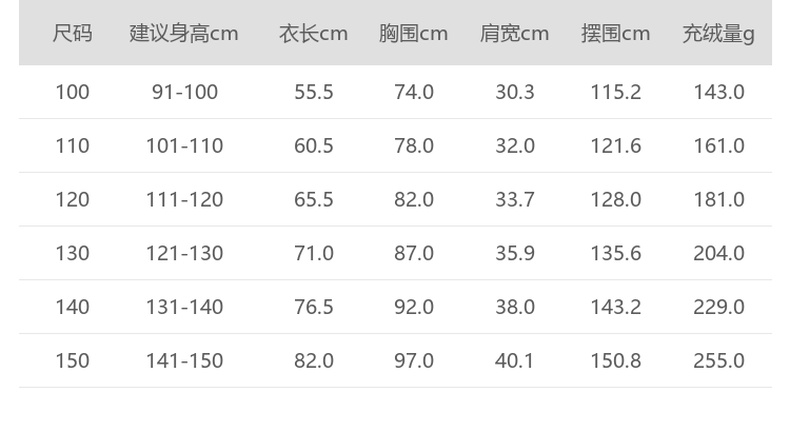This screenshot has height=431, width=790.
Task: Click the 建议身高cm column header
Action: [x=184, y=33]
